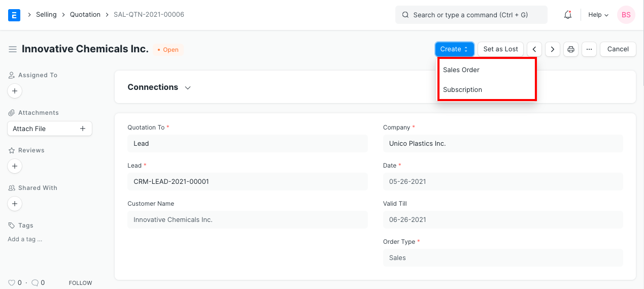Click the ERPNext home logo icon
Image resolution: width=644 pixels, height=289 pixels.
pos(14,15)
